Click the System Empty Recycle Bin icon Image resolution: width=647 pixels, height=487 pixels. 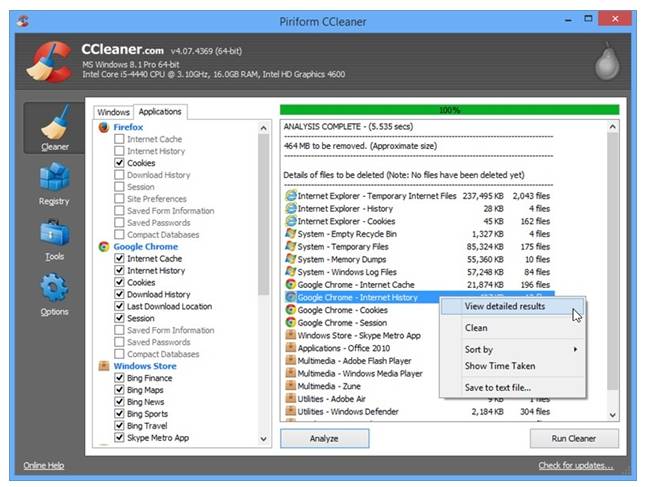[291, 234]
